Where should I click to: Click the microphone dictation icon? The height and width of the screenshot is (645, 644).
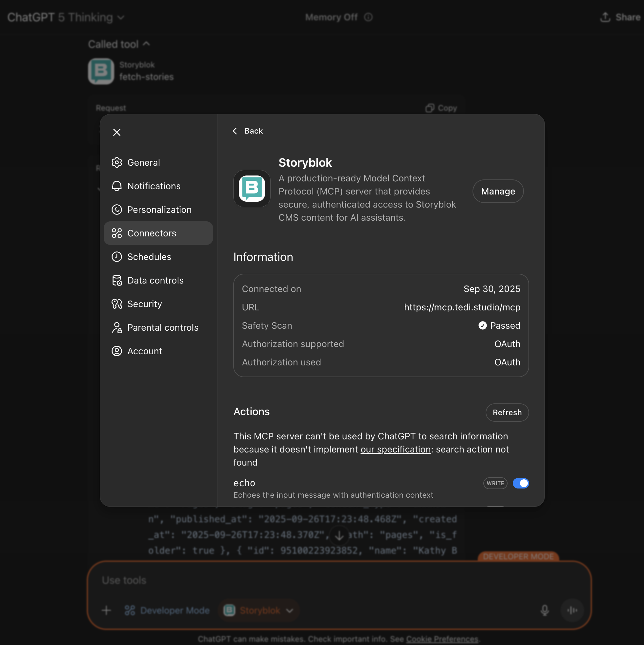[544, 610]
